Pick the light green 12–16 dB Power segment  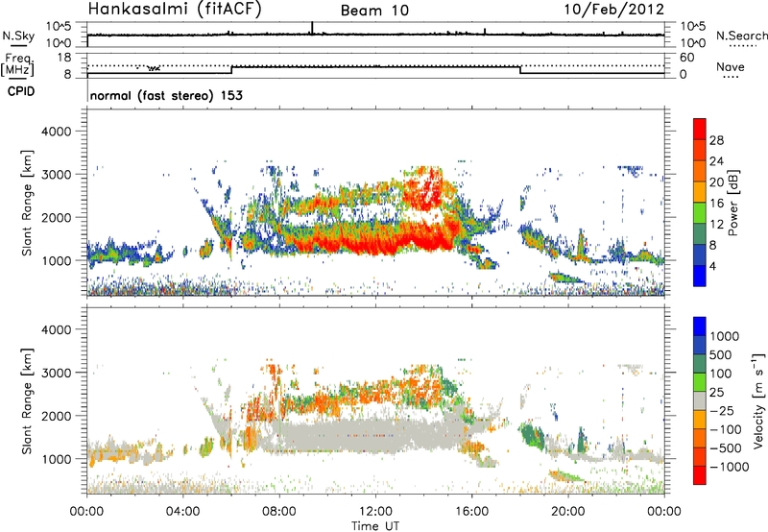tap(700, 212)
